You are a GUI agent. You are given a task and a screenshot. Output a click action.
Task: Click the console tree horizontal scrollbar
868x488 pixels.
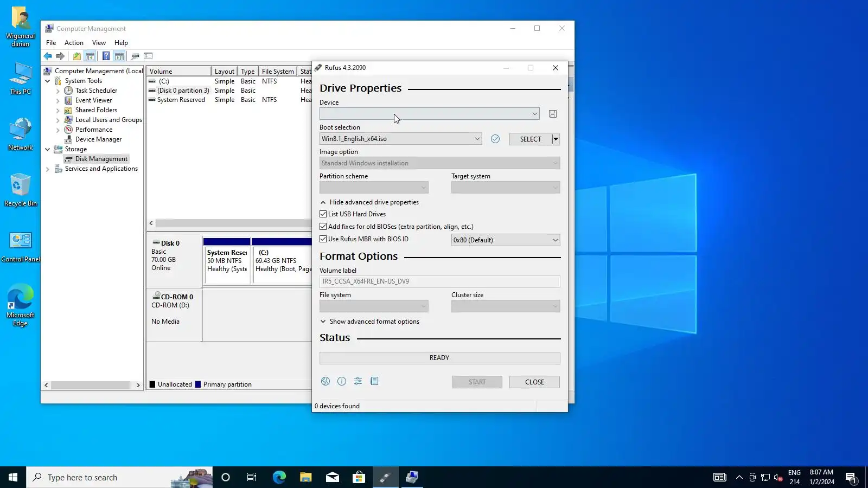[91, 385]
